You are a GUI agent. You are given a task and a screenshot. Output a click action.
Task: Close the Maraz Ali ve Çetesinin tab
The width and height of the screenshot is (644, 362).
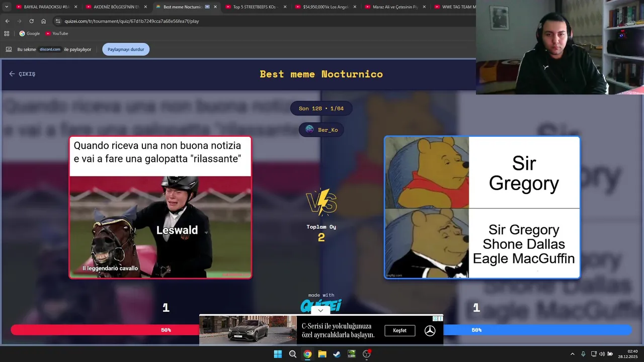pos(424,7)
